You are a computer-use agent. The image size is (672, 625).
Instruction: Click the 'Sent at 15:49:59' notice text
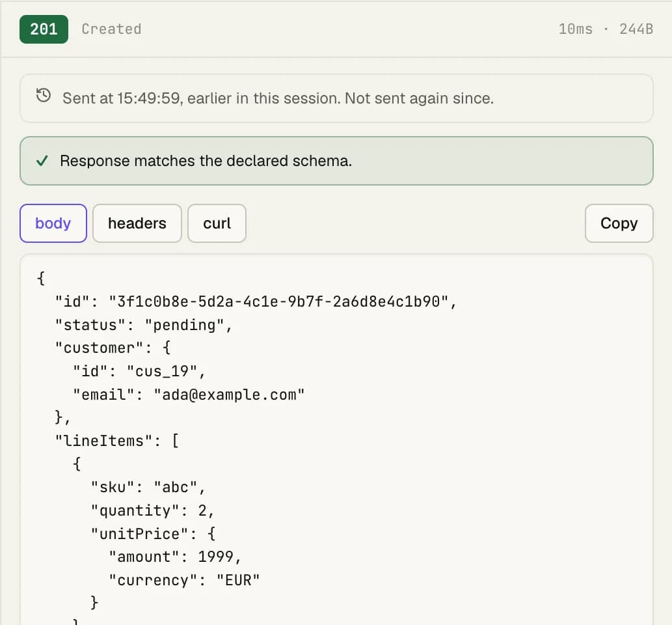[x=278, y=98]
